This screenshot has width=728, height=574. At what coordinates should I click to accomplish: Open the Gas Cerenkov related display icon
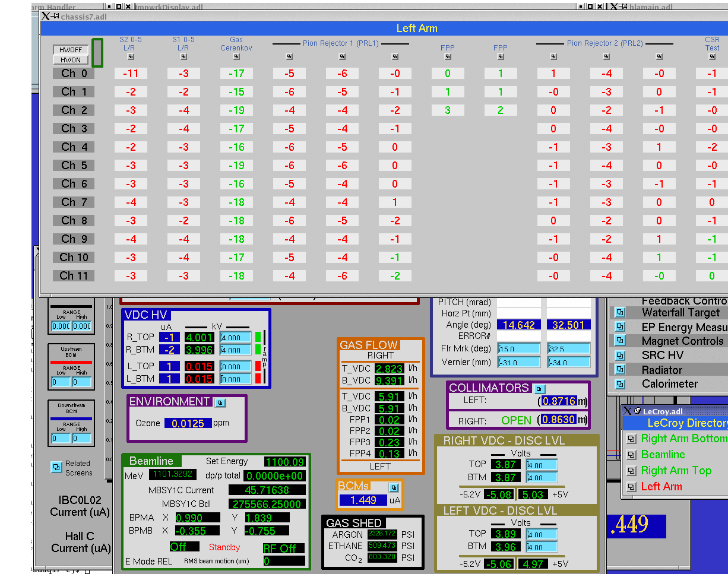point(236,57)
